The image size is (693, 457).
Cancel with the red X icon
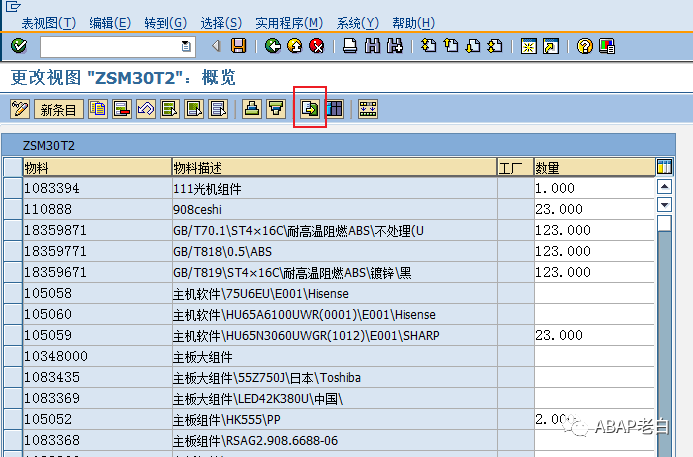317,46
